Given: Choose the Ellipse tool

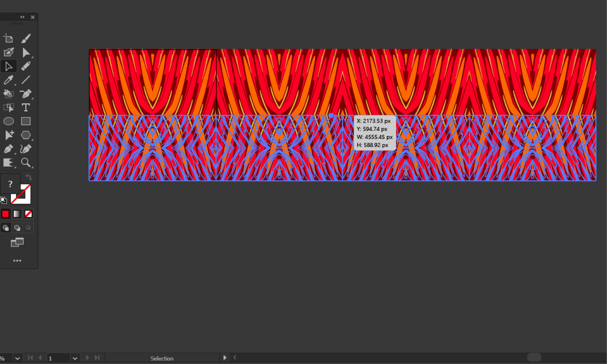Looking at the screenshot, I should (x=8, y=121).
